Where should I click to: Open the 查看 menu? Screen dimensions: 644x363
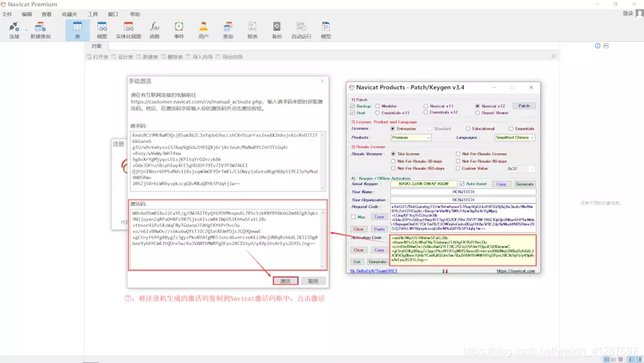coord(46,14)
